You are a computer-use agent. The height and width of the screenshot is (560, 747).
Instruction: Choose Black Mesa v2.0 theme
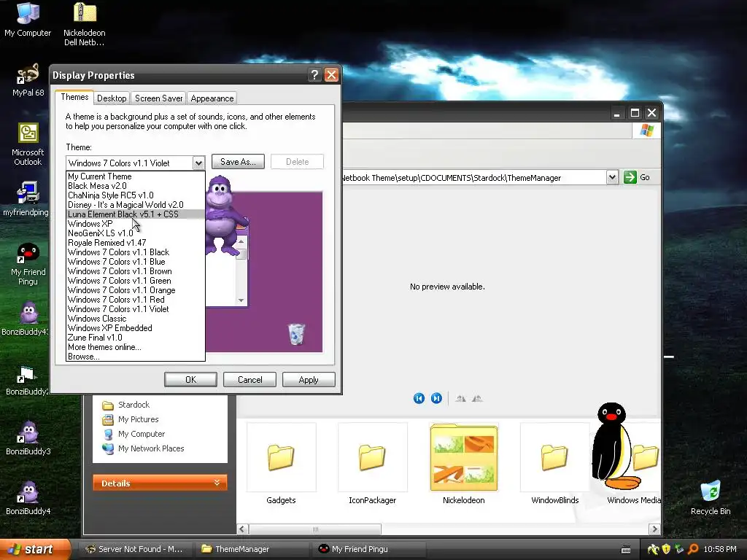135,186
